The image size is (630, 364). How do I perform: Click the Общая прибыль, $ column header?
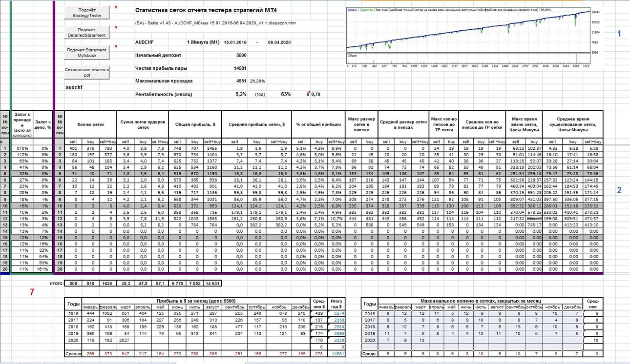click(194, 124)
